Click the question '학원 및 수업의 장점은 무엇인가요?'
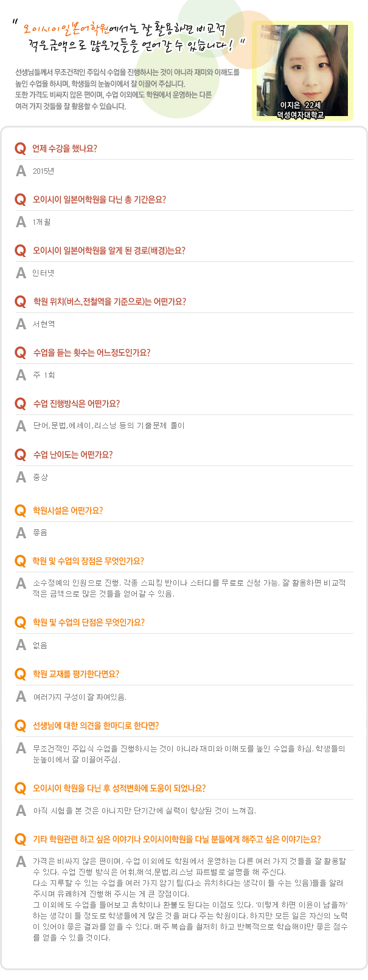 [x=88, y=561]
